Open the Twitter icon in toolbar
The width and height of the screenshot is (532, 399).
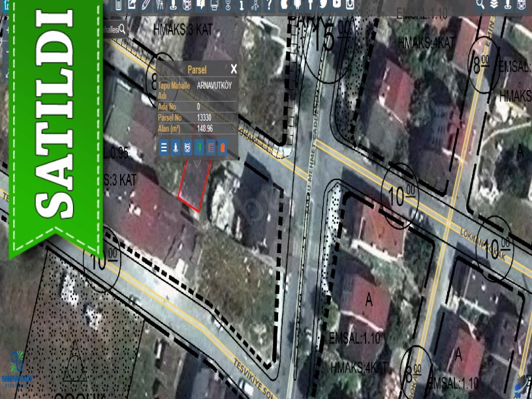pyautogui.click(x=323, y=5)
